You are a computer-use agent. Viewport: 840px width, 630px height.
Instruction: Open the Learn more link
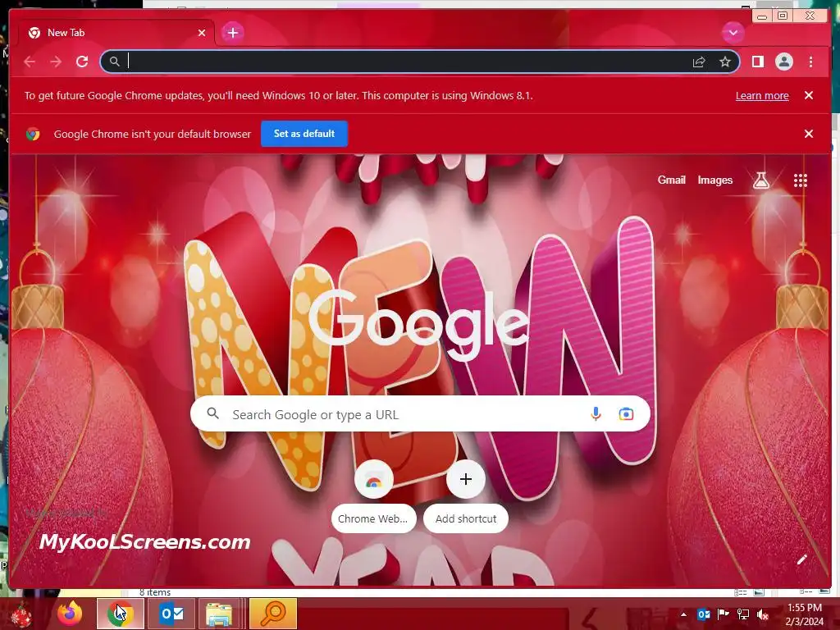pos(762,96)
